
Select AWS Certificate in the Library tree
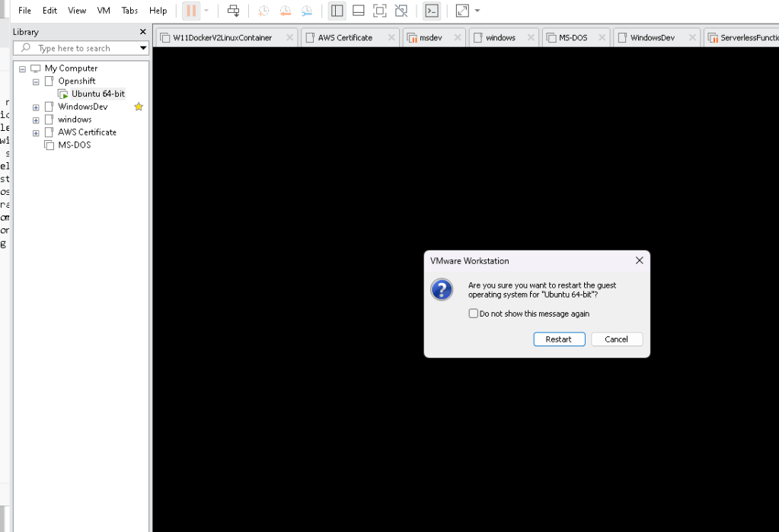pos(87,132)
